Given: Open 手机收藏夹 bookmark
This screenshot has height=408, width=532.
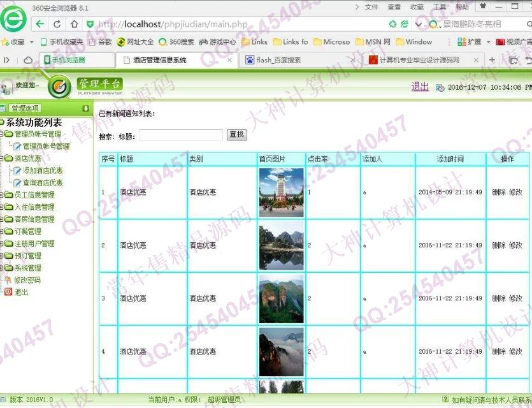Looking at the screenshot, I should coord(62,42).
